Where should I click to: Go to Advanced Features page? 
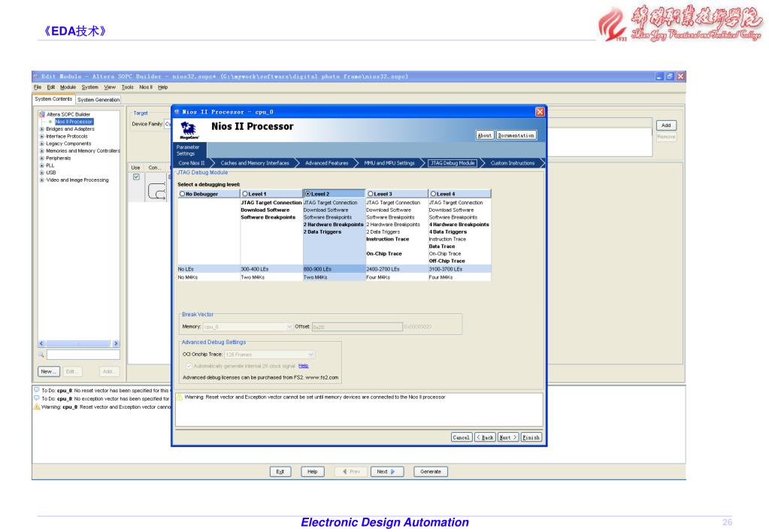(x=327, y=163)
